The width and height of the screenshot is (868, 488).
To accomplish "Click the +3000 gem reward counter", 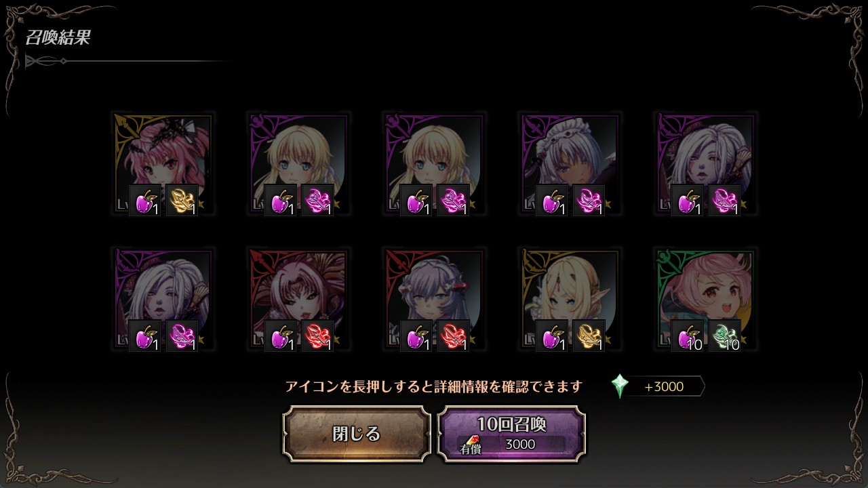I will tap(665, 387).
